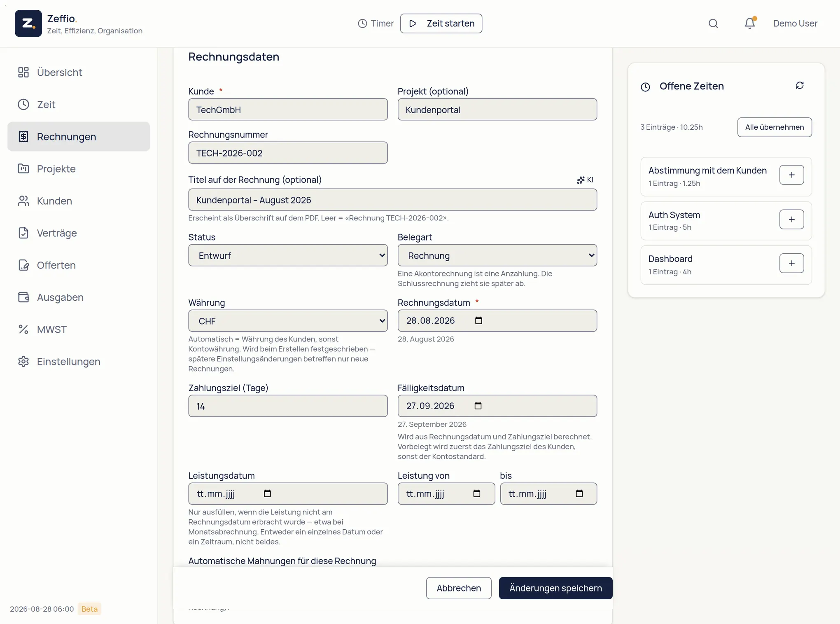Click the Beta badge
840x624 pixels.
(89, 609)
